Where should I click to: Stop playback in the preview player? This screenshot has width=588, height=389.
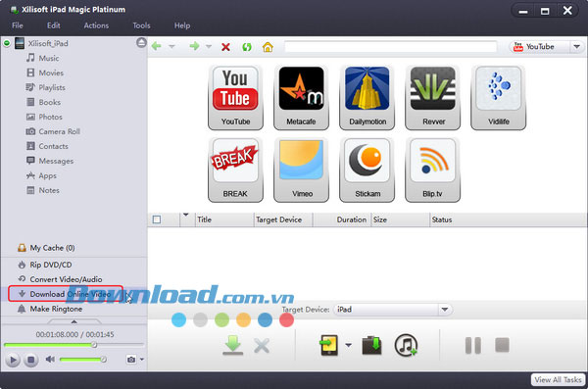[x=31, y=360]
